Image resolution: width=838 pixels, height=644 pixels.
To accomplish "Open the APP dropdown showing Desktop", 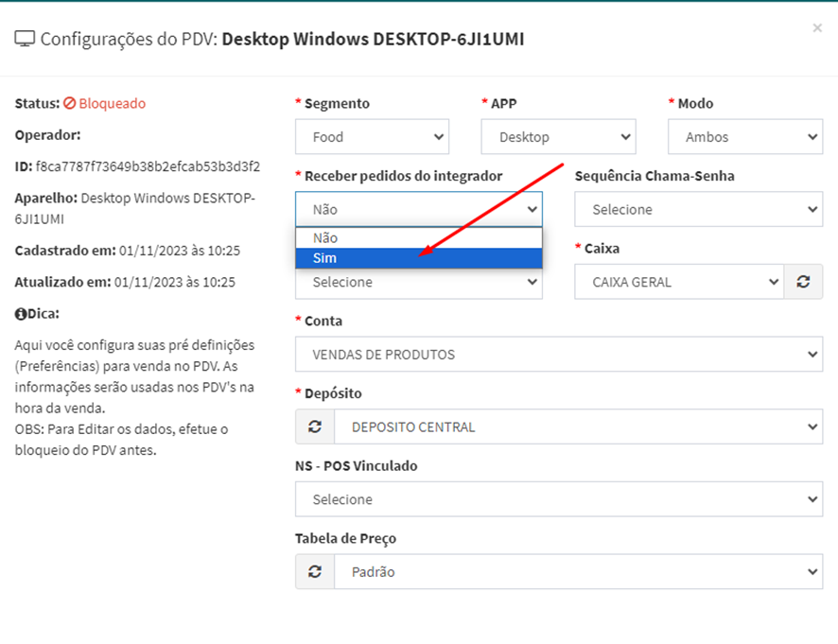I will point(558,137).
